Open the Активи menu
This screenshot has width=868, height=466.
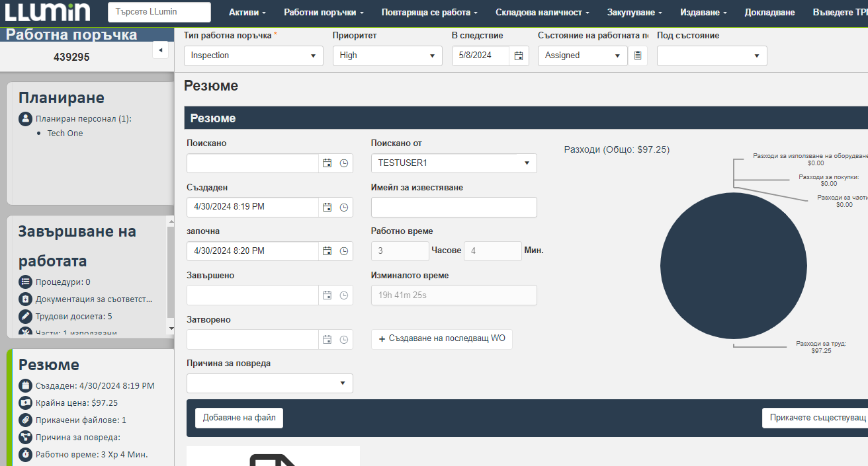pos(247,13)
